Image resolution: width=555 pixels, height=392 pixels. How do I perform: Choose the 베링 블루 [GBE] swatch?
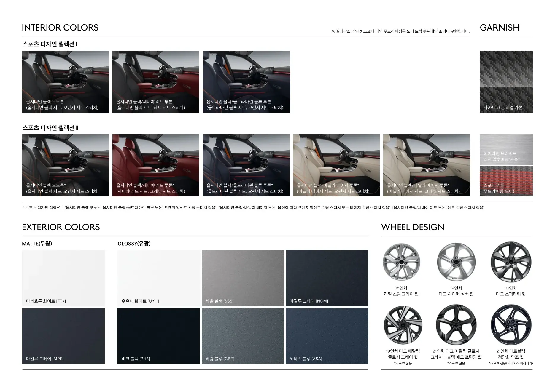coord(243,336)
